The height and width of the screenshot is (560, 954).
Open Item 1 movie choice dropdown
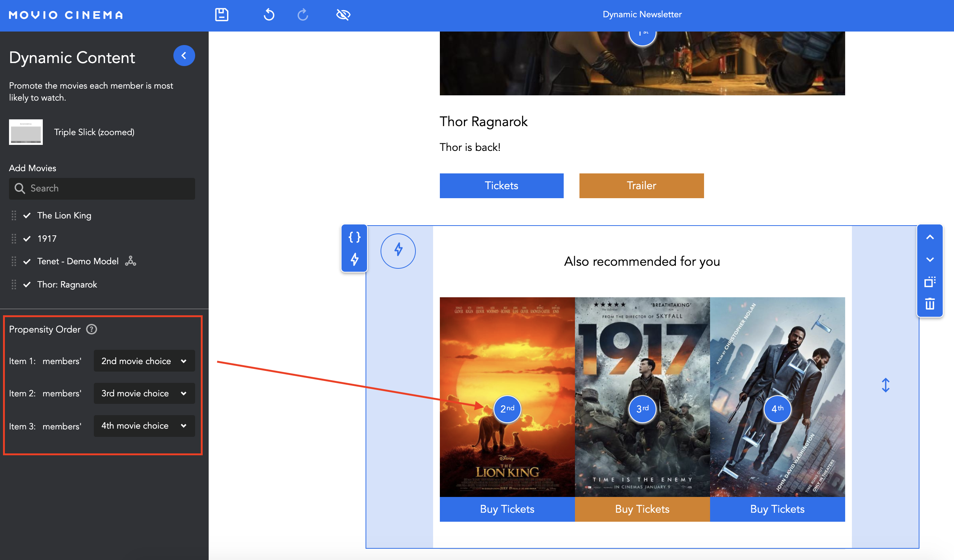coord(144,361)
